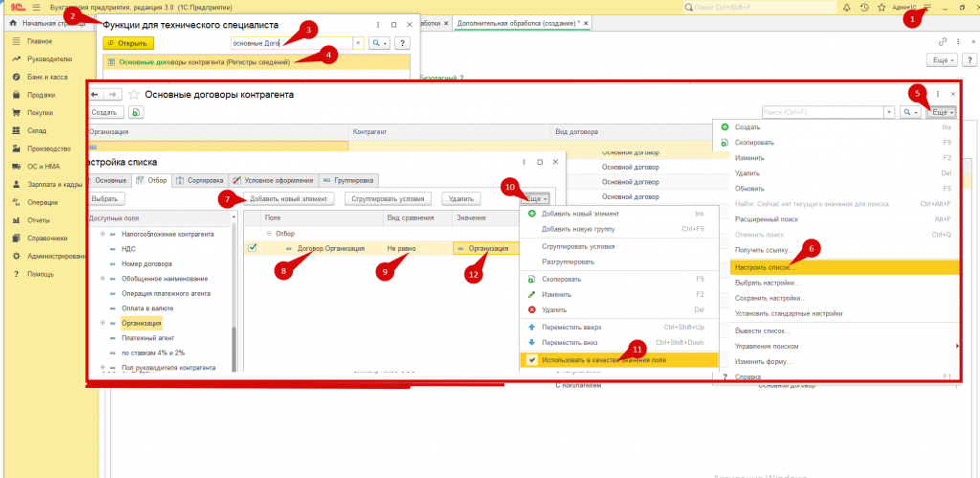Click Удалить button in Настройка списка

coord(461,198)
